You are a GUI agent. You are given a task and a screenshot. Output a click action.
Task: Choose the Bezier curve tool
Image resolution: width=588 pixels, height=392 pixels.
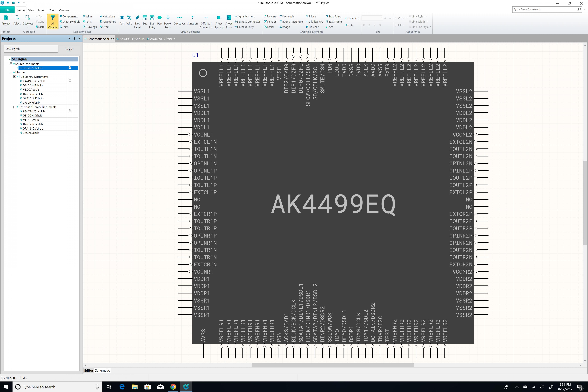[x=269, y=27]
